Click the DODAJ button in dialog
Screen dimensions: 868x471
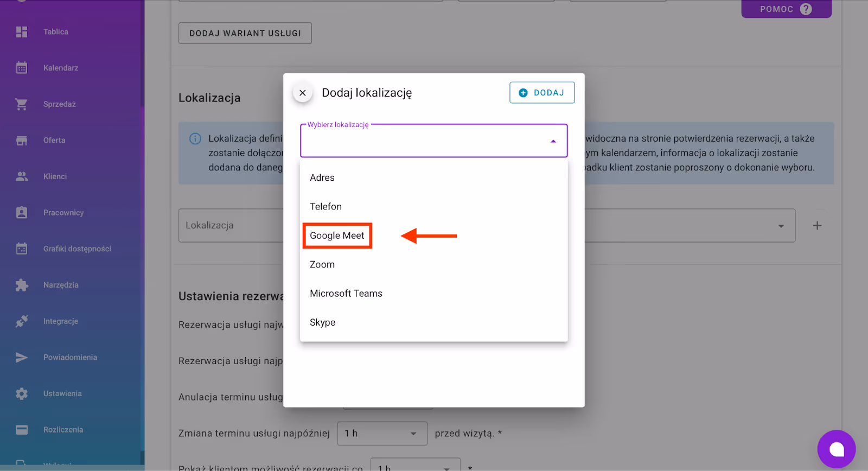click(541, 93)
